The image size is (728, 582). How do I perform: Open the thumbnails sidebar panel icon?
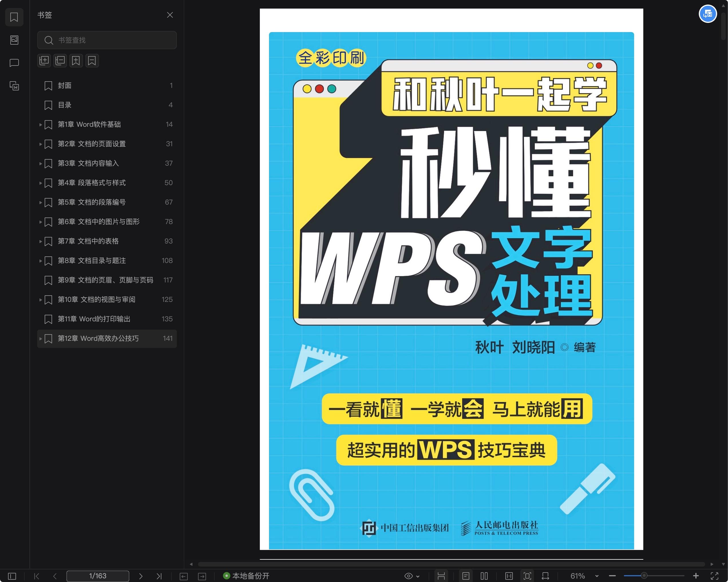[x=14, y=40]
